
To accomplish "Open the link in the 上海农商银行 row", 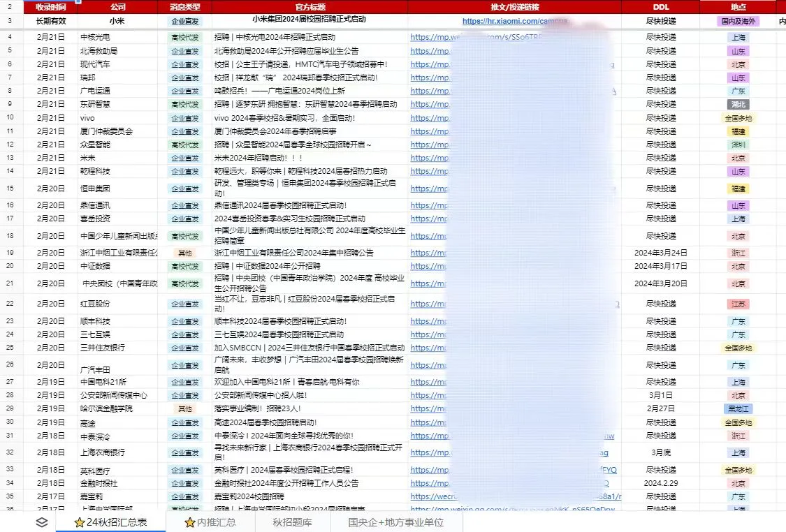I will point(430,452).
